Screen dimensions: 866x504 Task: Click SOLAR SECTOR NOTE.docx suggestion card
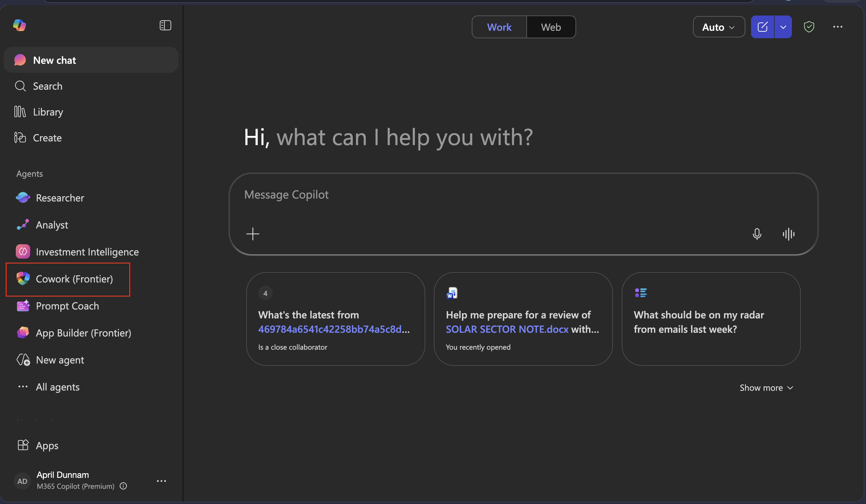pyautogui.click(x=523, y=319)
